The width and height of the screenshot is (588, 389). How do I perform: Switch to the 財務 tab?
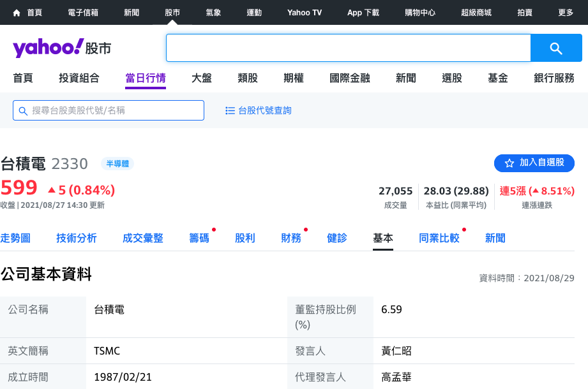coord(291,238)
